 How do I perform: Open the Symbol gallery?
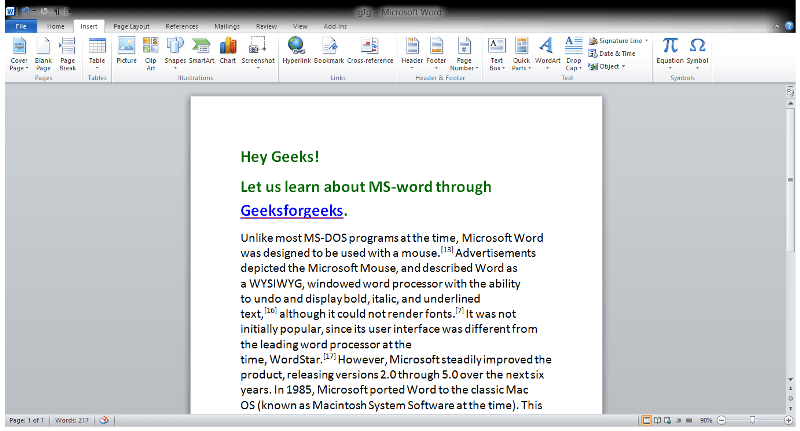tap(697, 54)
